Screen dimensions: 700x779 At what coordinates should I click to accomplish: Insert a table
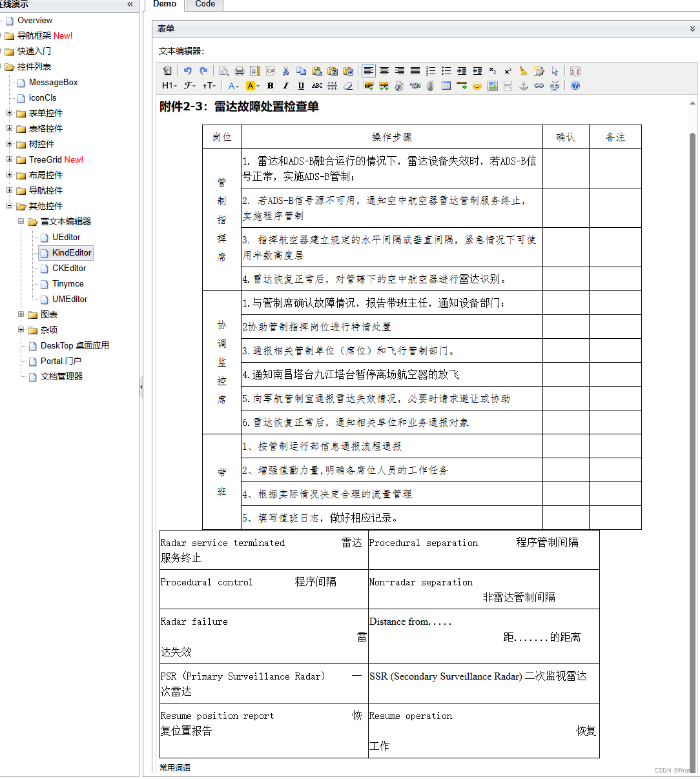tap(446, 86)
